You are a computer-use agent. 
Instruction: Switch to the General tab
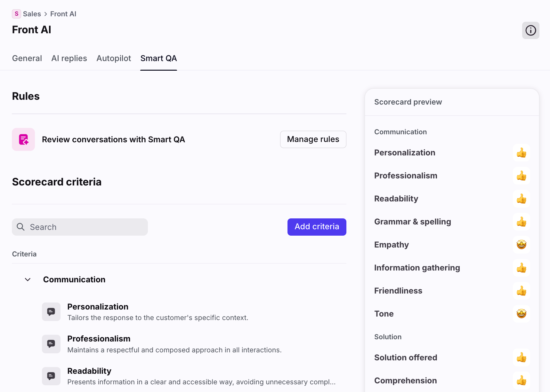[27, 58]
